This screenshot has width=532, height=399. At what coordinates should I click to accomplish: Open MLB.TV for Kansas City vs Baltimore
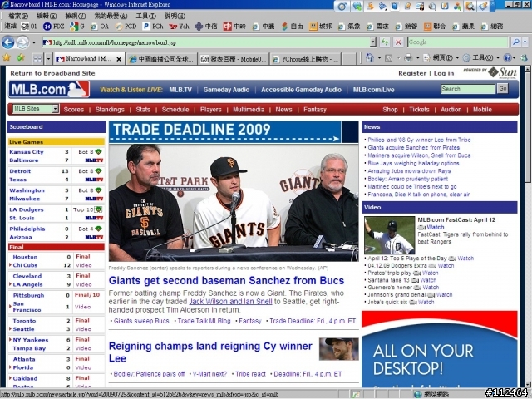point(94,160)
